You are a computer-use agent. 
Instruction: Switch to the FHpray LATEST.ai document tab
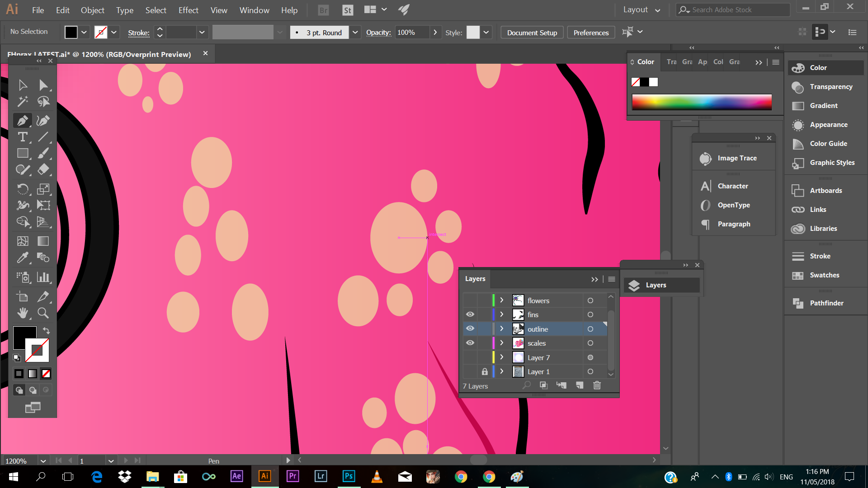click(x=99, y=54)
